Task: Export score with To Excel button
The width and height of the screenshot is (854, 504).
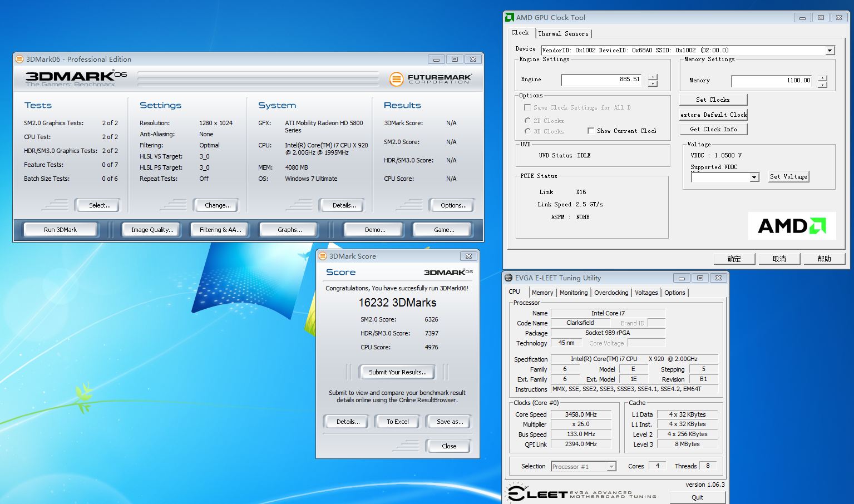Action: click(x=398, y=422)
